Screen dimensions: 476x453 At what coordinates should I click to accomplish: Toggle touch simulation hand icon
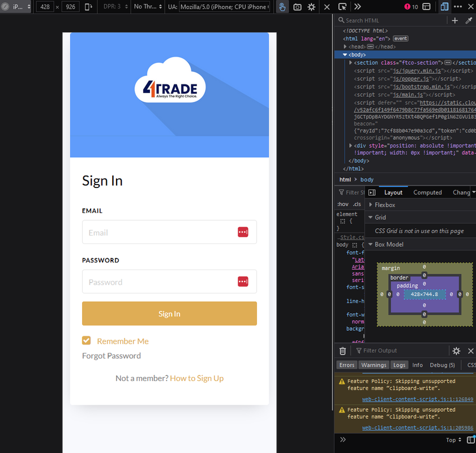pos(282,7)
